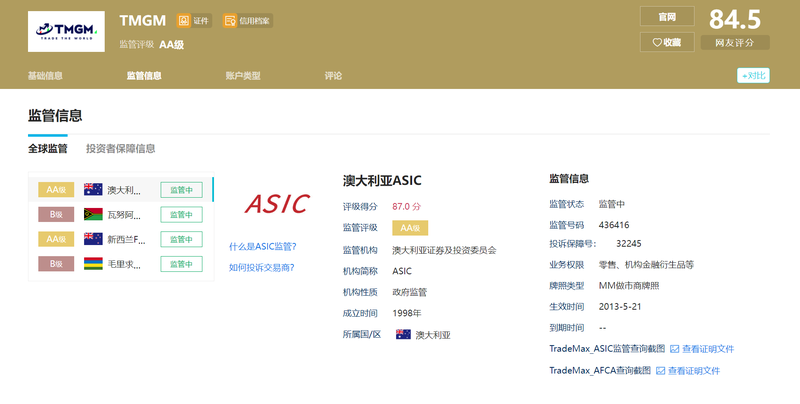
Task: Click the B级 badge in 瓦努阿 row
Action: click(56, 214)
